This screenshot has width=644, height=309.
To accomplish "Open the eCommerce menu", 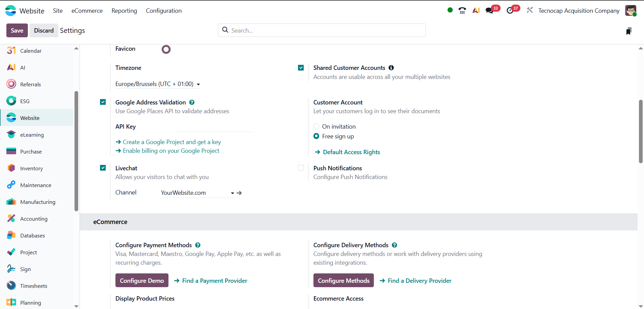I will 87,11.
